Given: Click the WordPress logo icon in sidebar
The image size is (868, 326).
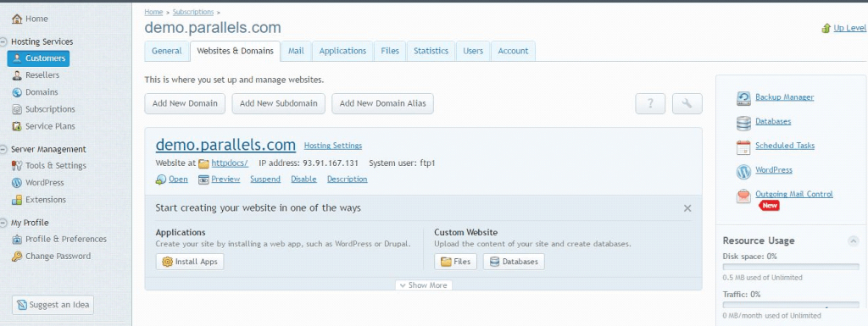Looking at the screenshot, I should [x=17, y=183].
